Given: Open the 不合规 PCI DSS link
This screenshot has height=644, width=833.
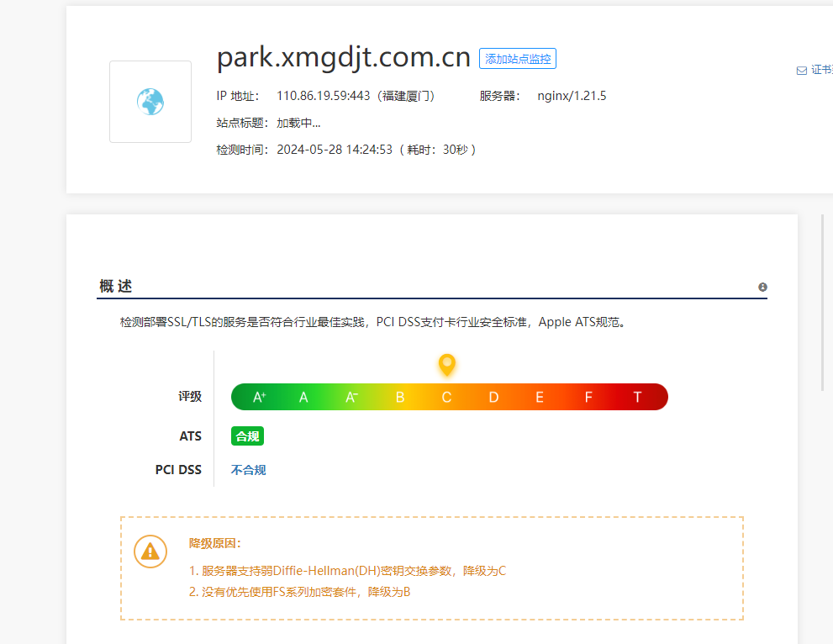Looking at the screenshot, I should (x=248, y=470).
